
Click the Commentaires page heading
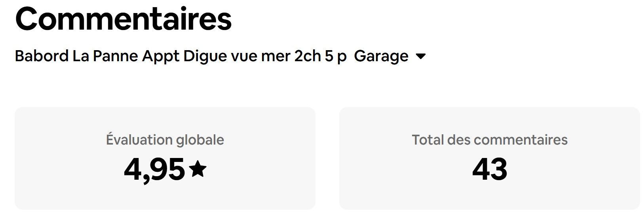[123, 19]
